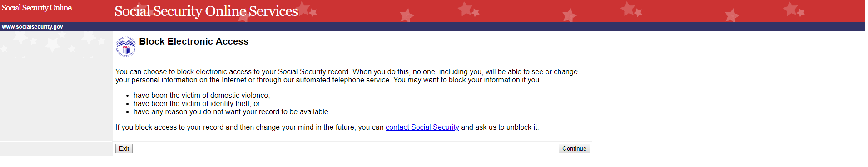
Task: Click the identity theft bullet item
Action: pyautogui.click(x=197, y=104)
